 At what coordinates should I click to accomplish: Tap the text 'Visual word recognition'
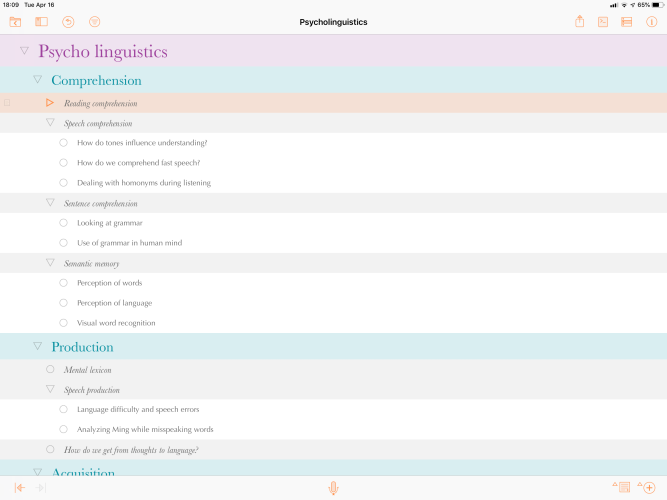coord(116,323)
